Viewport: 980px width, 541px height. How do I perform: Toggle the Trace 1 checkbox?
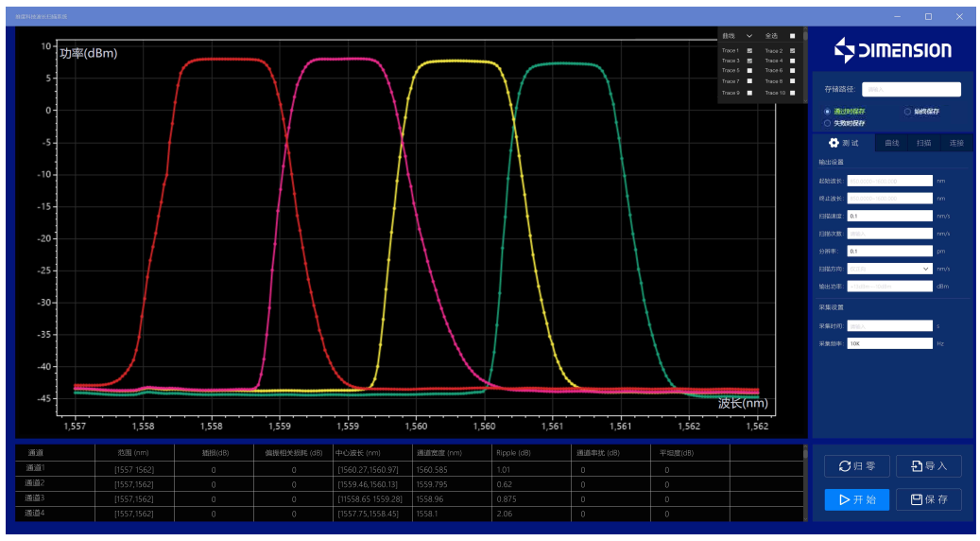(x=749, y=50)
